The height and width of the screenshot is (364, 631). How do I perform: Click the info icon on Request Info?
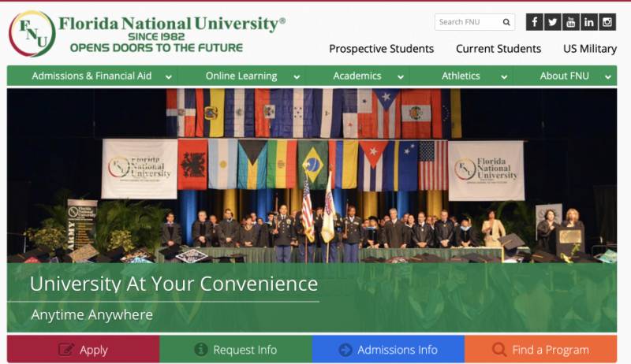(x=201, y=350)
